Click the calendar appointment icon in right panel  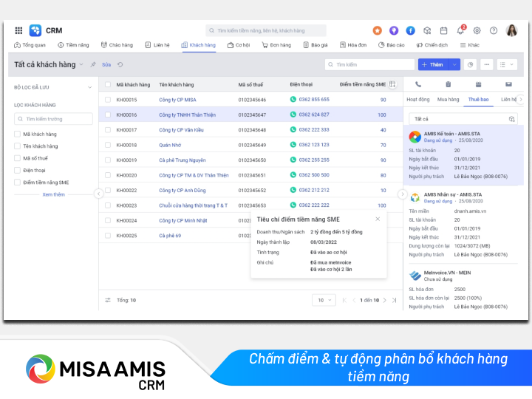478,84
